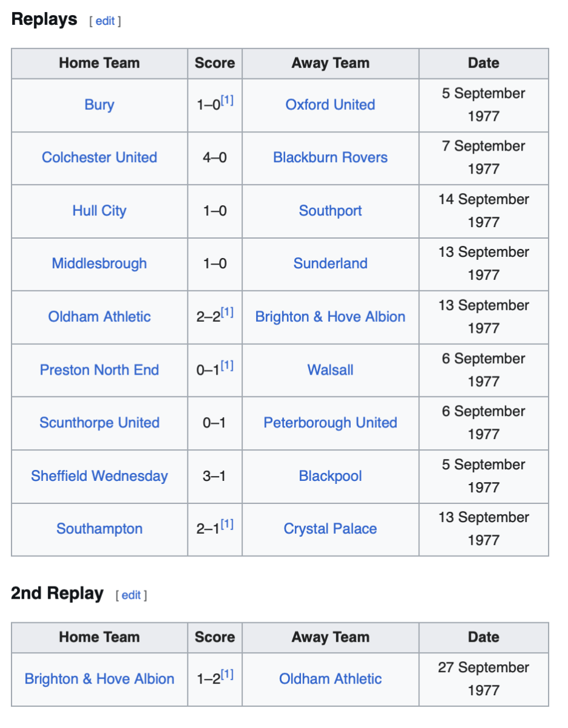Select the Hull City link
This screenshot has width=568, height=728.
pyautogui.click(x=99, y=211)
